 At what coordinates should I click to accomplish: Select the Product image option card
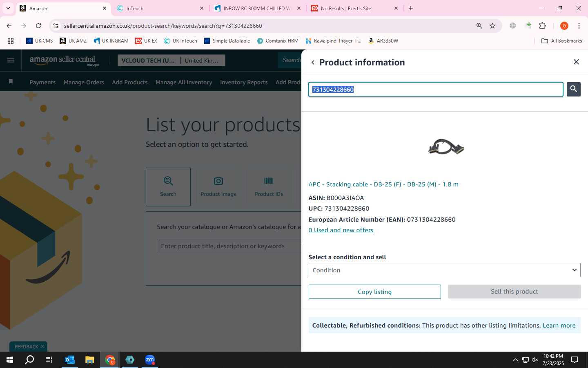[x=218, y=186]
